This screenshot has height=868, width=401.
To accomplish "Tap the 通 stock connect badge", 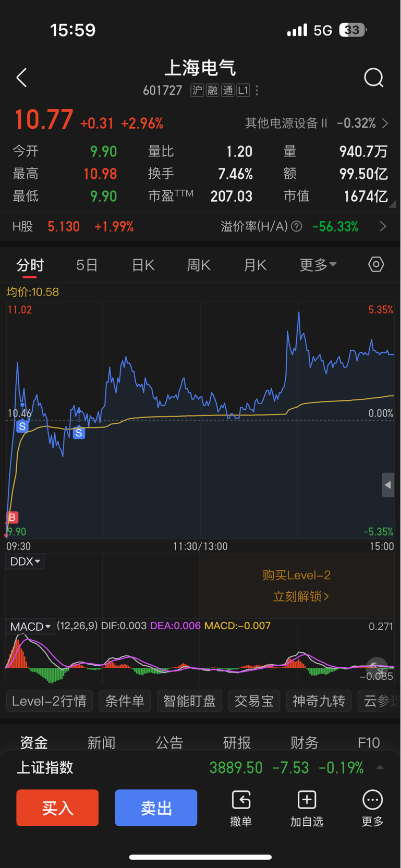I will [x=228, y=91].
